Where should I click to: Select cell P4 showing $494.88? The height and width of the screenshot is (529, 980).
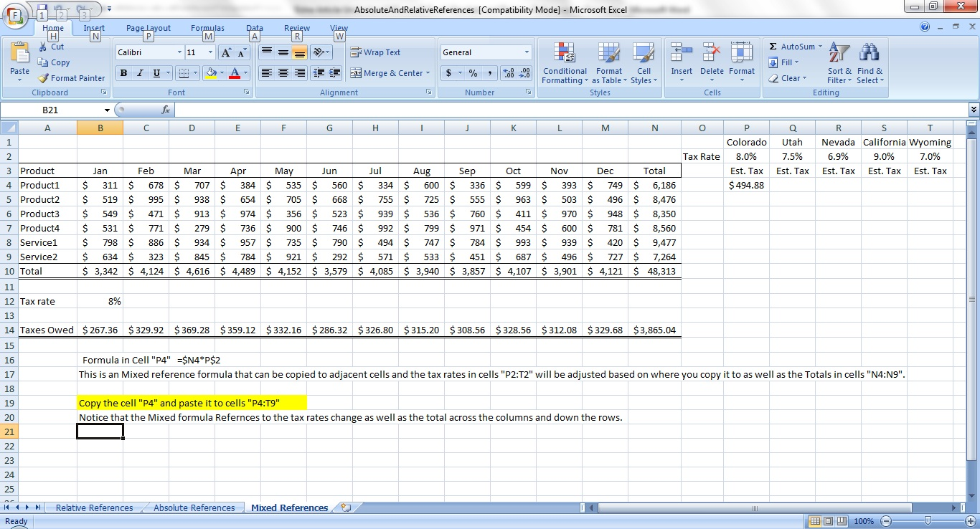(746, 185)
